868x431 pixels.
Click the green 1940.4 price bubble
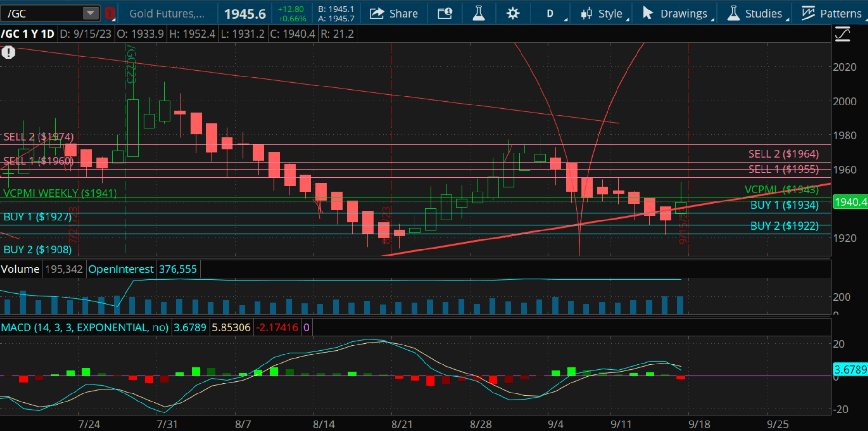point(850,202)
